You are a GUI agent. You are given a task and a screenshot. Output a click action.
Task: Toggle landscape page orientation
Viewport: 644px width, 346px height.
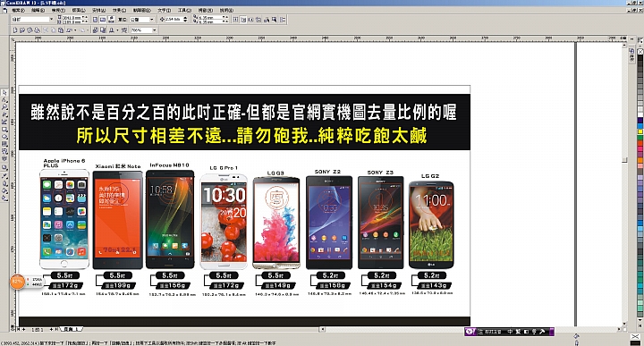coord(103,20)
